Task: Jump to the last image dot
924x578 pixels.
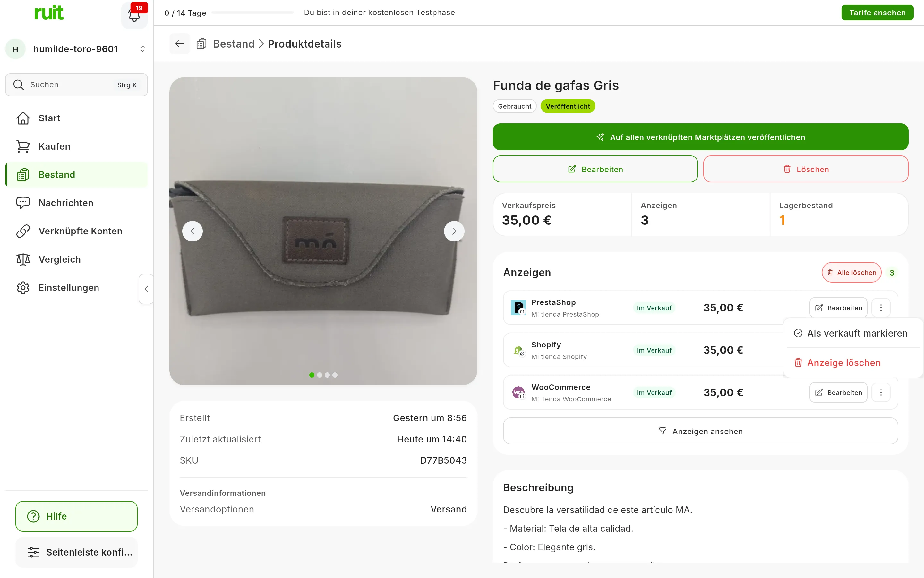Action: tap(335, 375)
